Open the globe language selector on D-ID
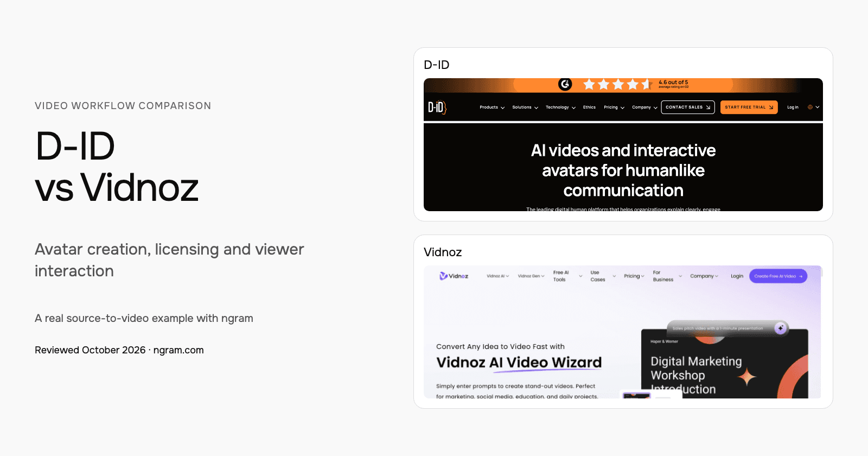The height and width of the screenshot is (456, 868). coord(813,107)
